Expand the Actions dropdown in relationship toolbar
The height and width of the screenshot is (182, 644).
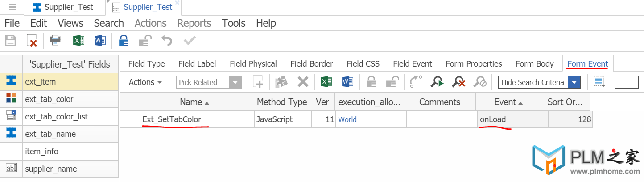[x=145, y=82]
